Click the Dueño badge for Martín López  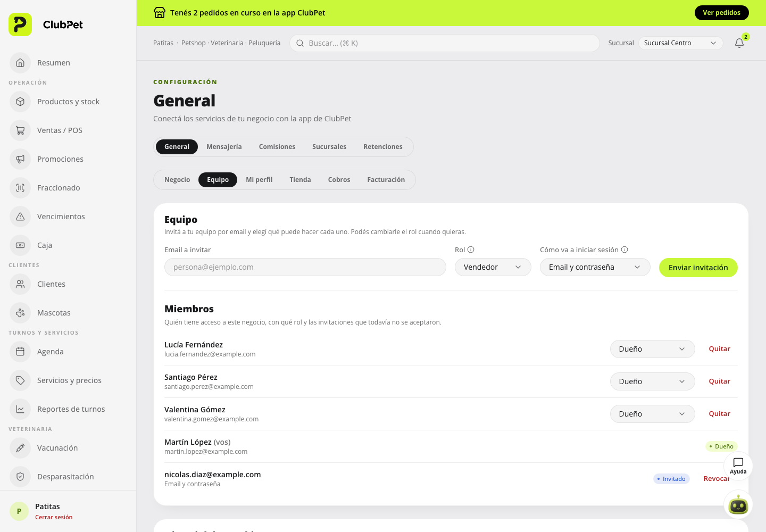click(721, 446)
